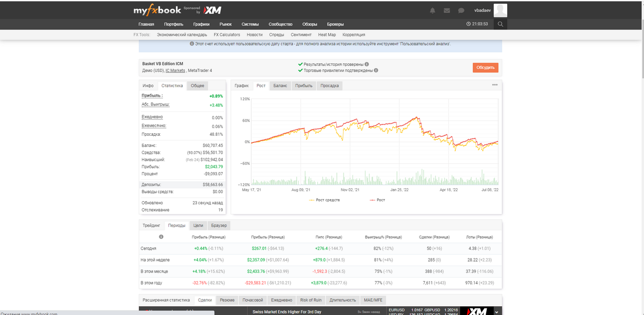Open Графики menu
This screenshot has height=315, width=644.
click(202, 24)
